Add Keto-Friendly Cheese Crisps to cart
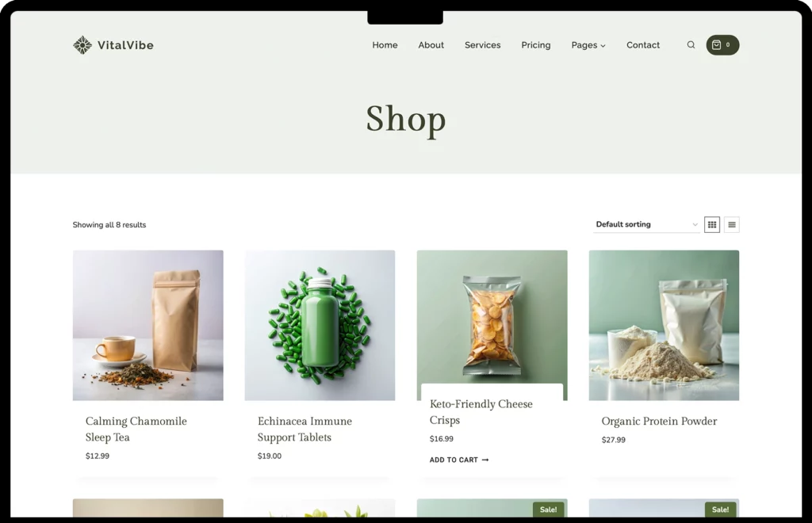The height and width of the screenshot is (523, 812). [459, 460]
